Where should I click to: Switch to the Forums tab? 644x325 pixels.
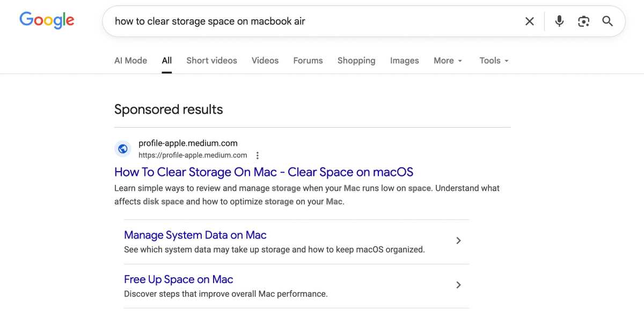308,60
